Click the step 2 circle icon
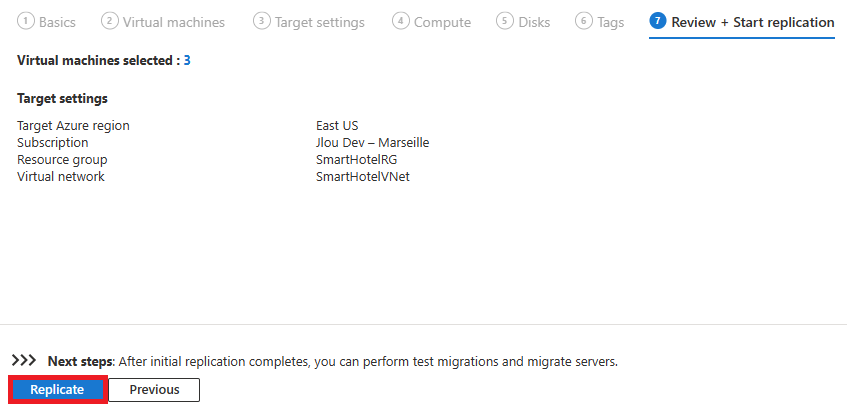The height and width of the screenshot is (411, 847). click(109, 22)
